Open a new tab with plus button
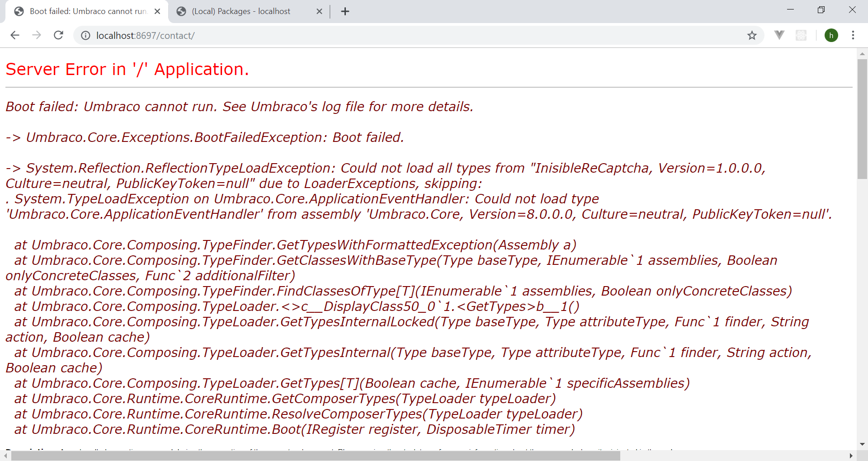 345,11
